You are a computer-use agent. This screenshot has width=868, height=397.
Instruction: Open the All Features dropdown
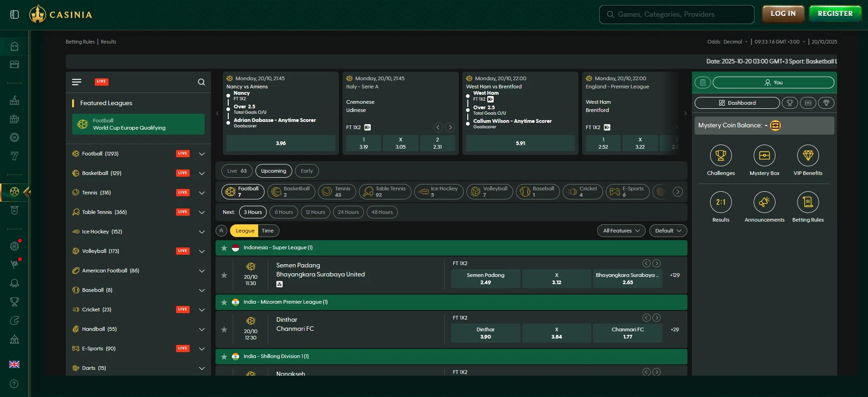[621, 231]
